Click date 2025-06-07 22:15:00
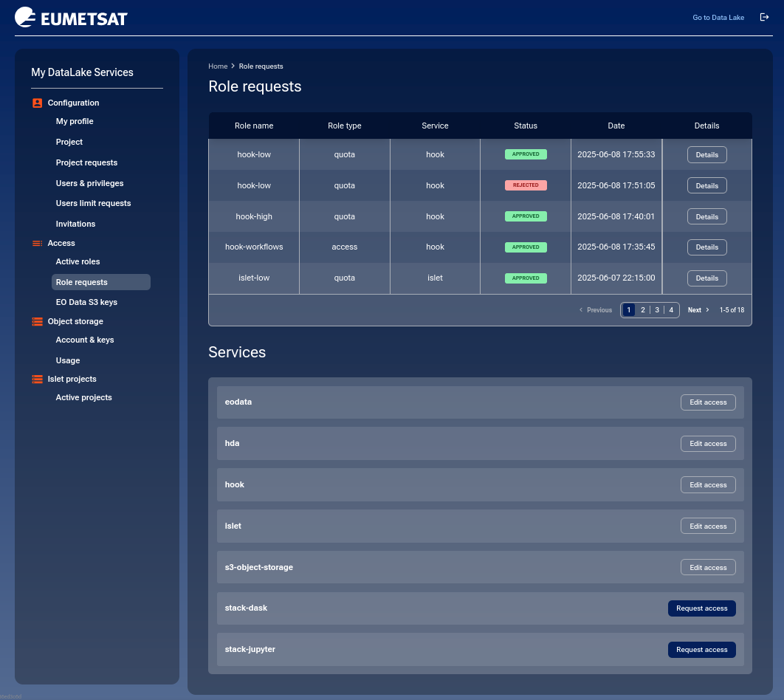Image resolution: width=784 pixels, height=700 pixels. click(616, 278)
